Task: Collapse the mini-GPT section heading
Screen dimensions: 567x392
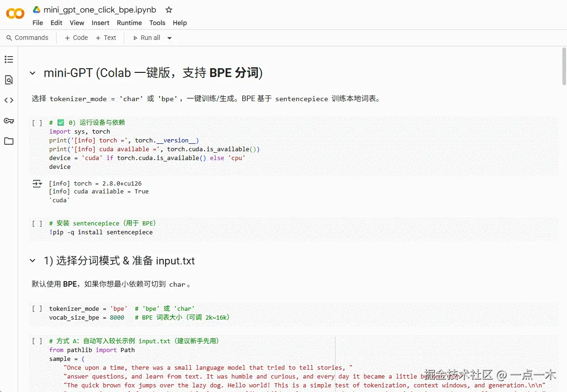Action: (32, 73)
